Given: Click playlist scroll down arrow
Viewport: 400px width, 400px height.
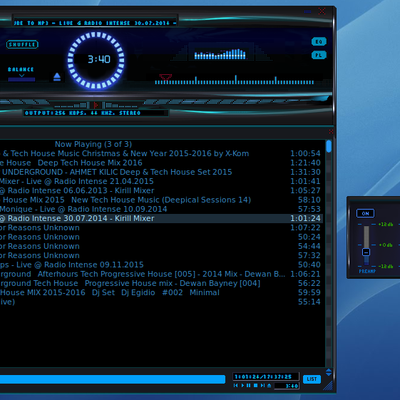Looking at the screenshot, I should [329, 374].
